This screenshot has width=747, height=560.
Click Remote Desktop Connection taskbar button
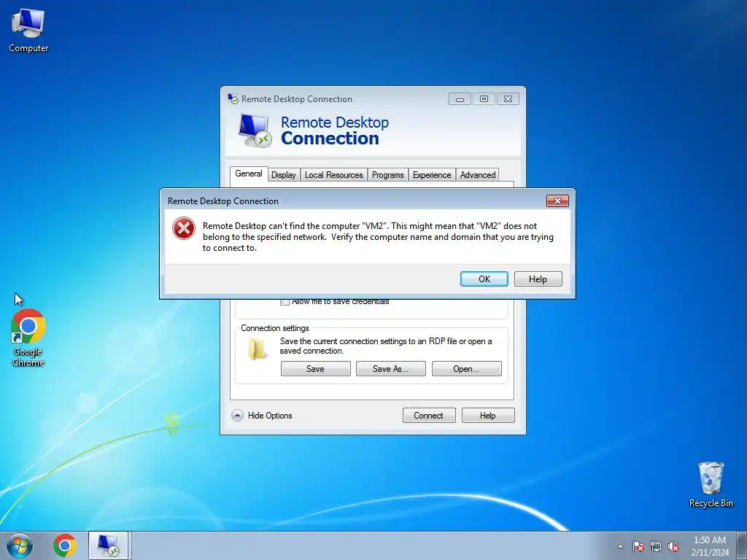[x=108, y=545]
